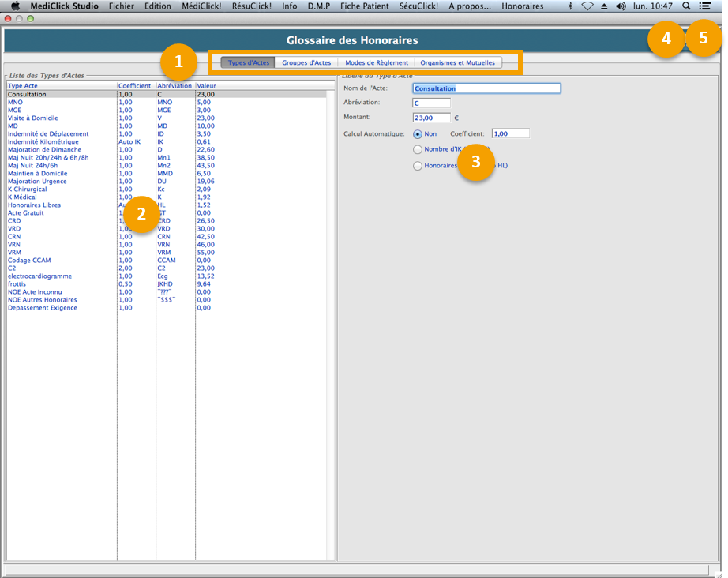
Task: Switch to Groupes d'Actes tab
Action: tap(306, 62)
